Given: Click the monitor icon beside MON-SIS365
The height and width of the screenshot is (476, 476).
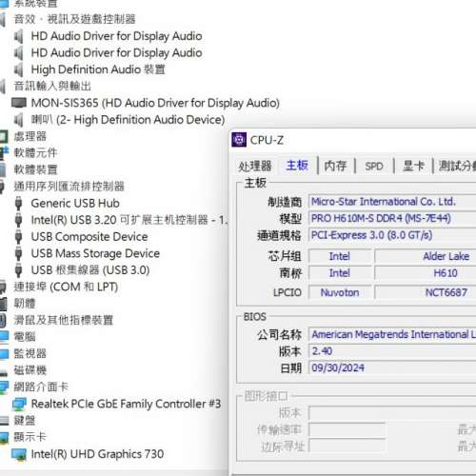Looking at the screenshot, I should point(19,103).
